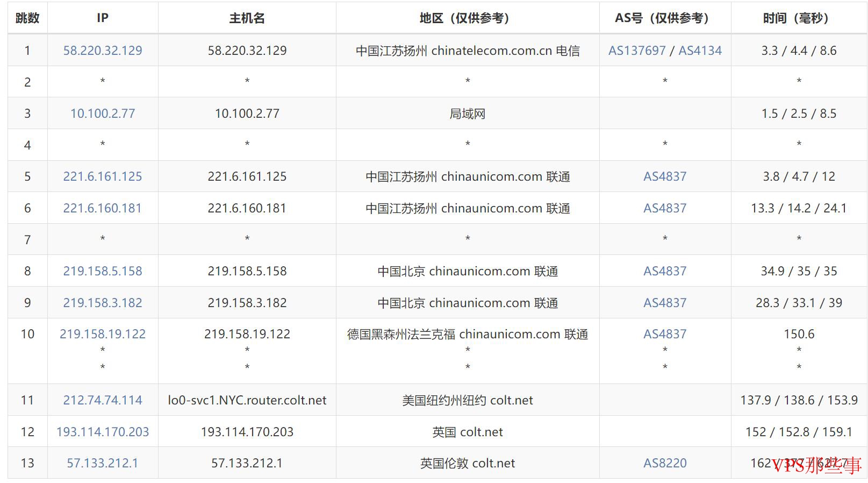The height and width of the screenshot is (483, 868).
Task: Select hop number 13
Action: click(27, 463)
